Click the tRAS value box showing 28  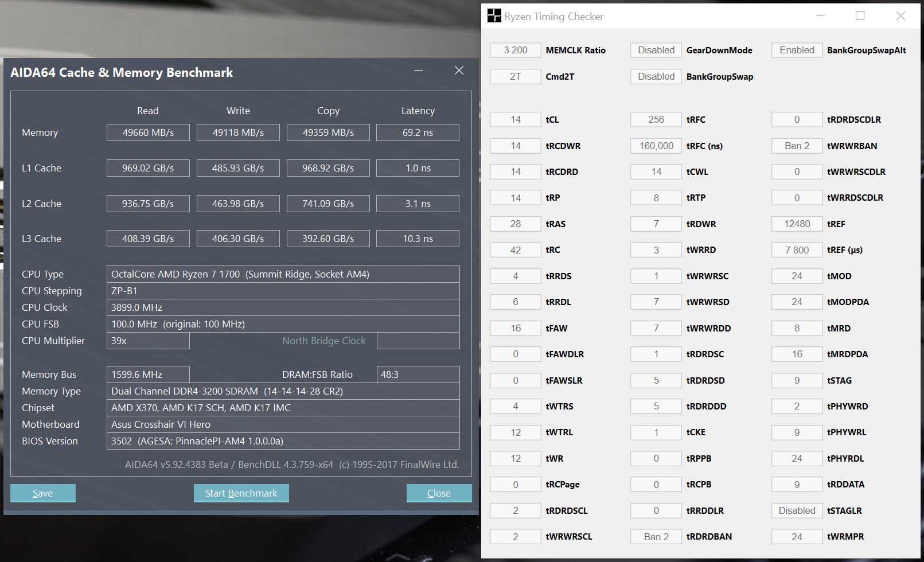tap(516, 224)
